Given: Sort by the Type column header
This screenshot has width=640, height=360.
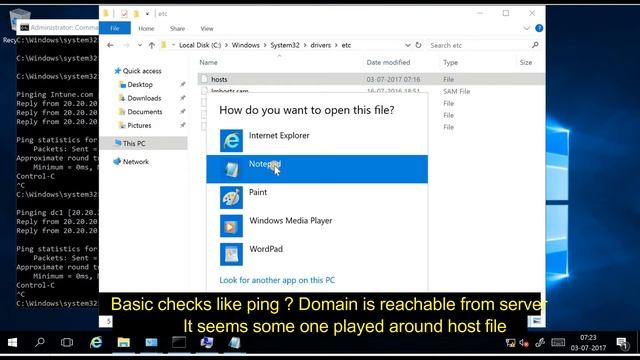Looking at the screenshot, I should (451, 62).
